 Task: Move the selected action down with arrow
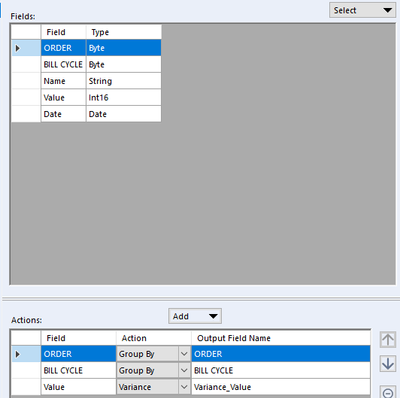388,364
